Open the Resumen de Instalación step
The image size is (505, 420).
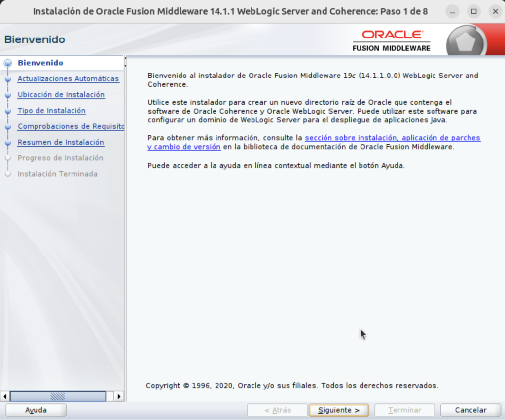[x=60, y=142]
